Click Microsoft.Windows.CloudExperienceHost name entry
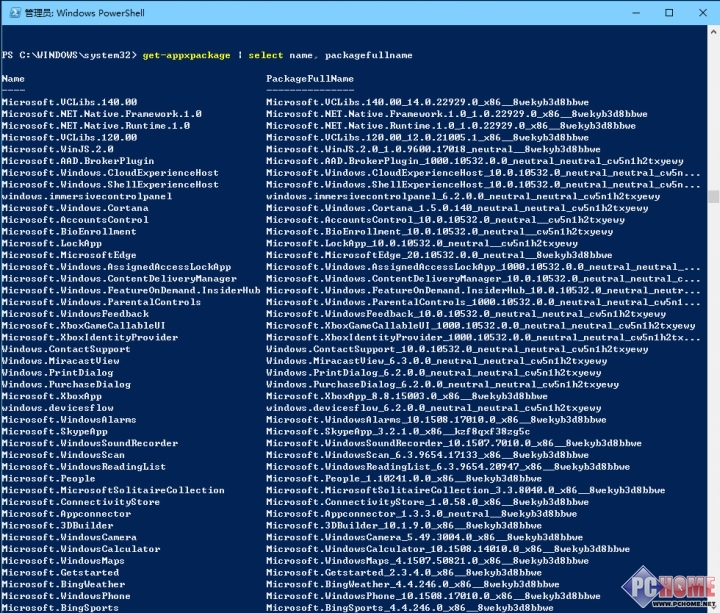The image size is (720, 613). click(x=110, y=173)
